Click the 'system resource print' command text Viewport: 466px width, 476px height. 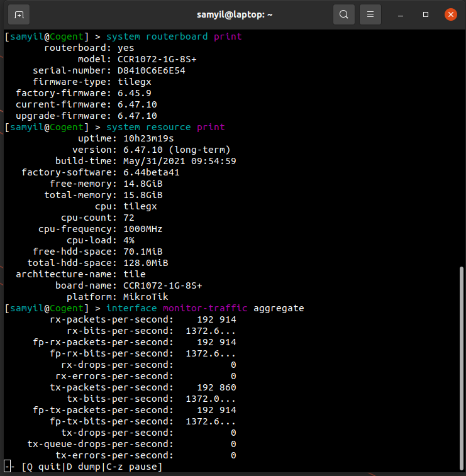pos(165,127)
